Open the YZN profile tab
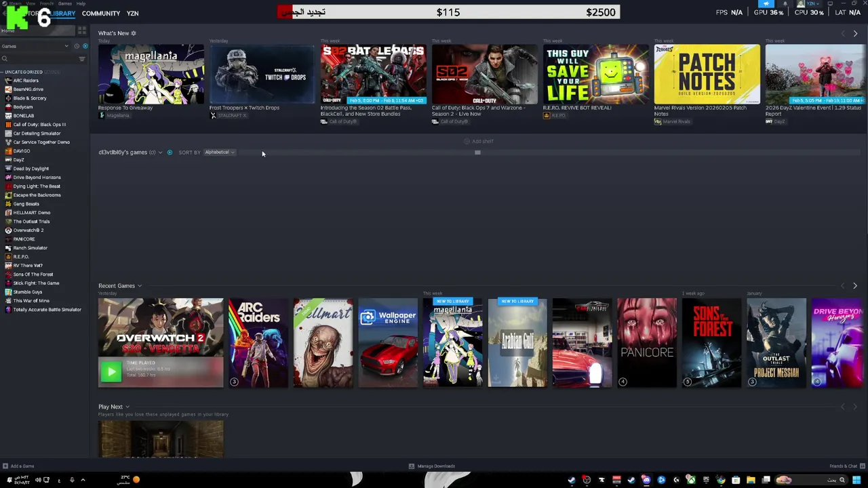 [133, 14]
